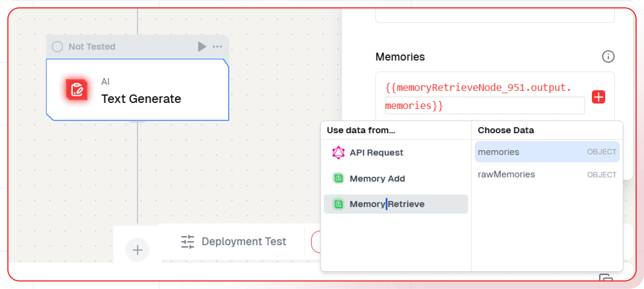Click inside the Memories expression field
This screenshot has width=644, height=289.
point(465,96)
